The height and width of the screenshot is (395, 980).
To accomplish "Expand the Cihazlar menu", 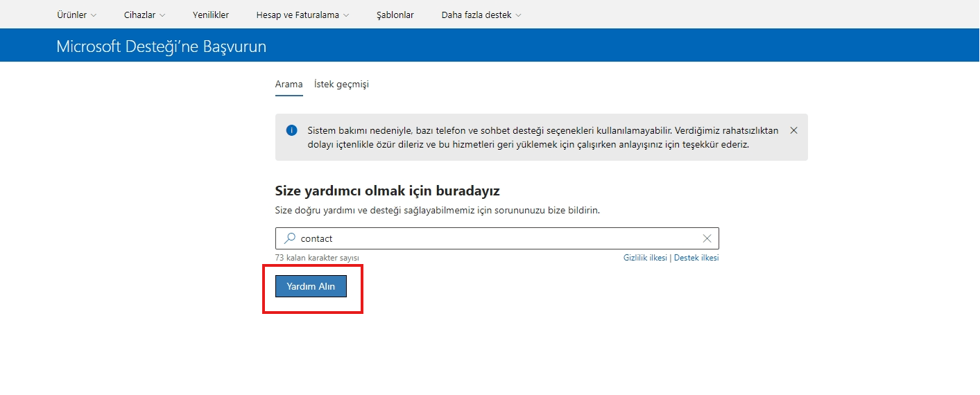I will pos(144,15).
